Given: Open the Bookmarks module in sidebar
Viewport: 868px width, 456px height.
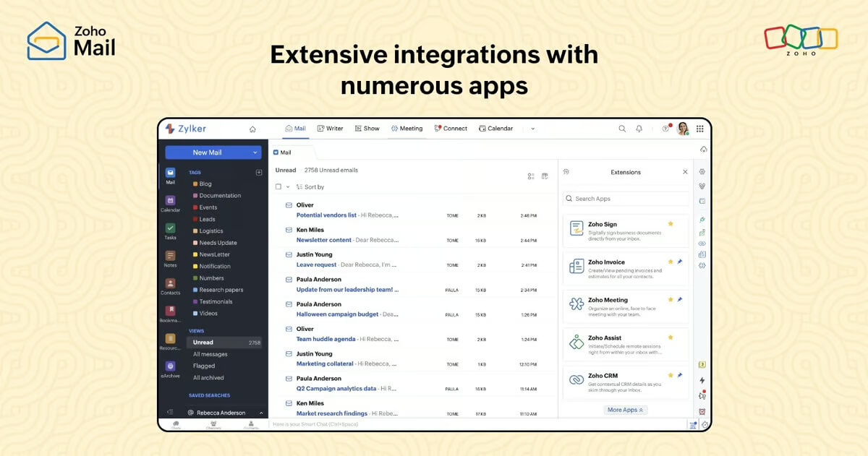Looking at the screenshot, I should 170,314.
